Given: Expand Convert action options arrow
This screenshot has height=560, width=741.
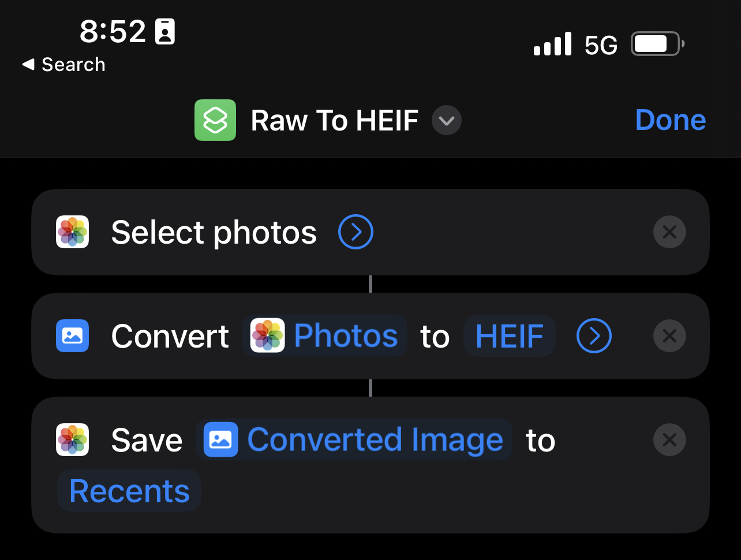Looking at the screenshot, I should tap(594, 336).
